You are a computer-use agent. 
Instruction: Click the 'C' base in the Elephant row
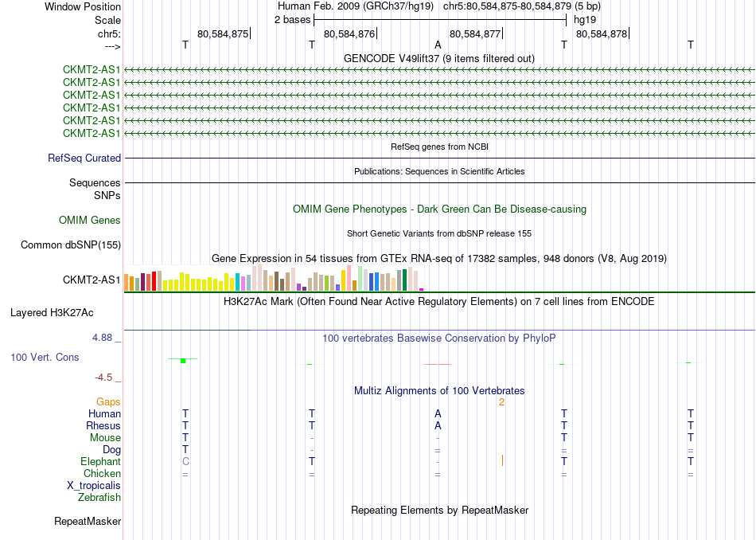[x=185, y=461]
